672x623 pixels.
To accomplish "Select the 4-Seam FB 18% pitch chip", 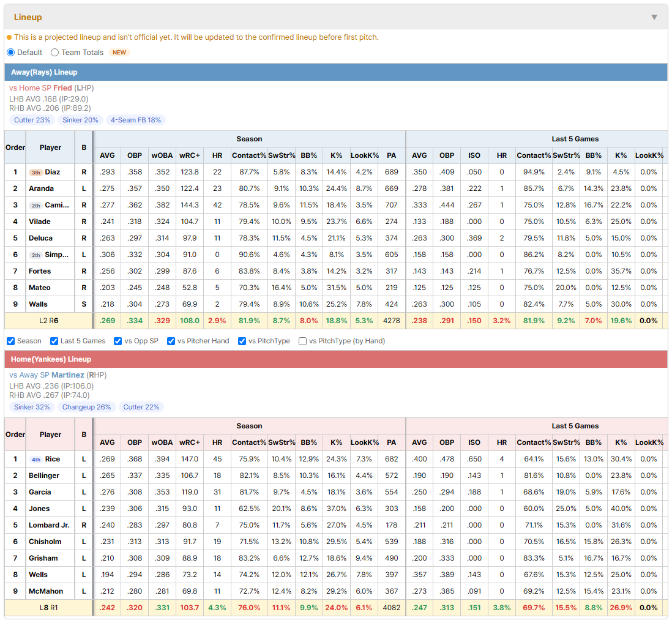I will [x=136, y=120].
